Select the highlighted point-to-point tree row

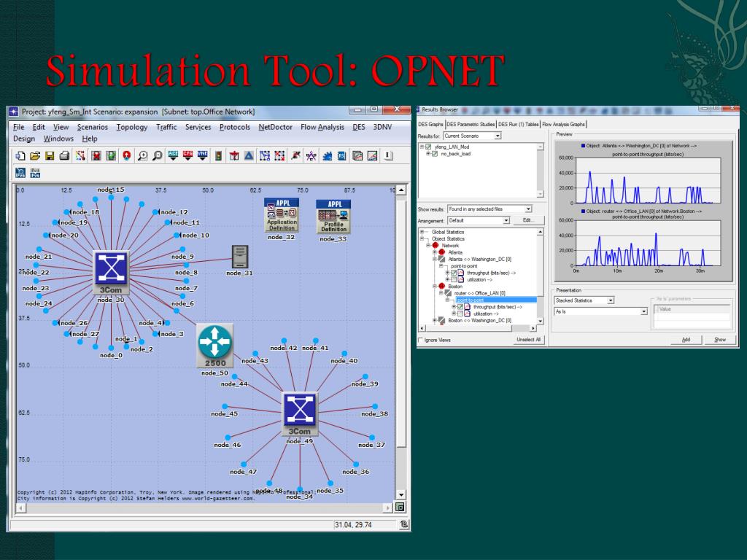pos(496,300)
